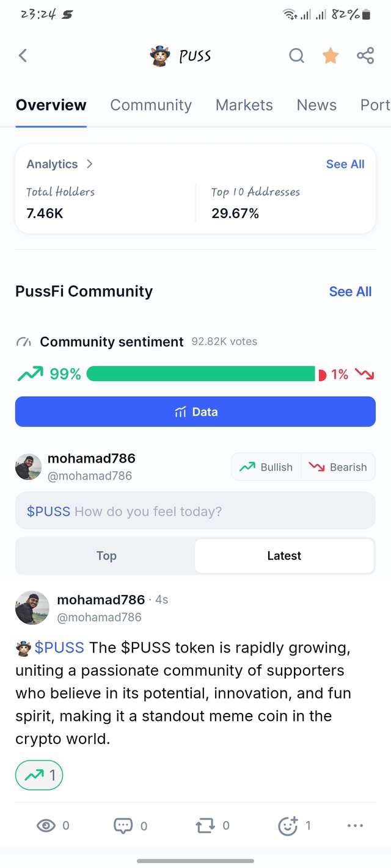Vote Bearish on PUSS

pos(338,467)
